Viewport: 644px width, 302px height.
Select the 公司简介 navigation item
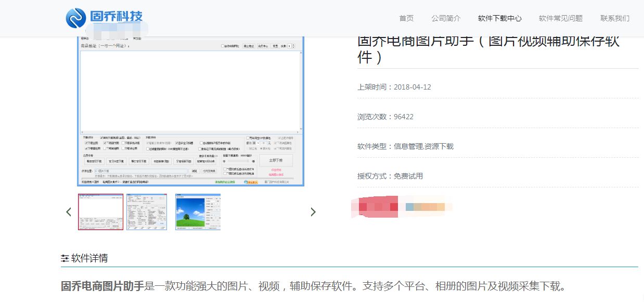(x=445, y=18)
